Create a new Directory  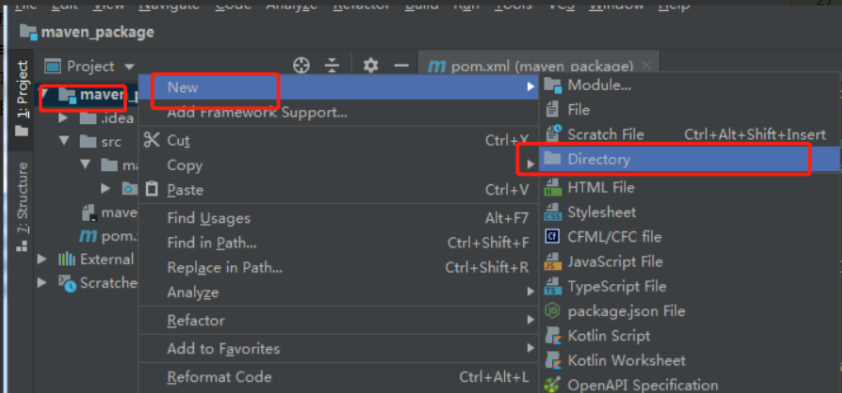tap(689, 159)
